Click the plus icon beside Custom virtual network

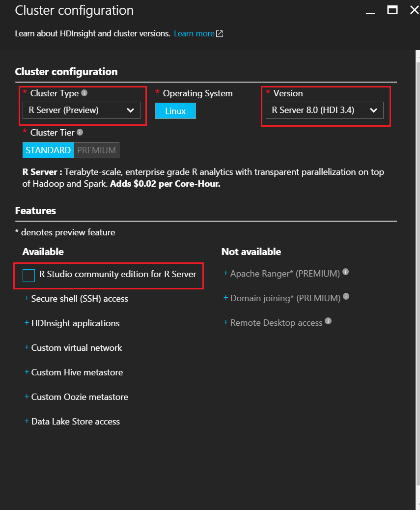point(27,347)
